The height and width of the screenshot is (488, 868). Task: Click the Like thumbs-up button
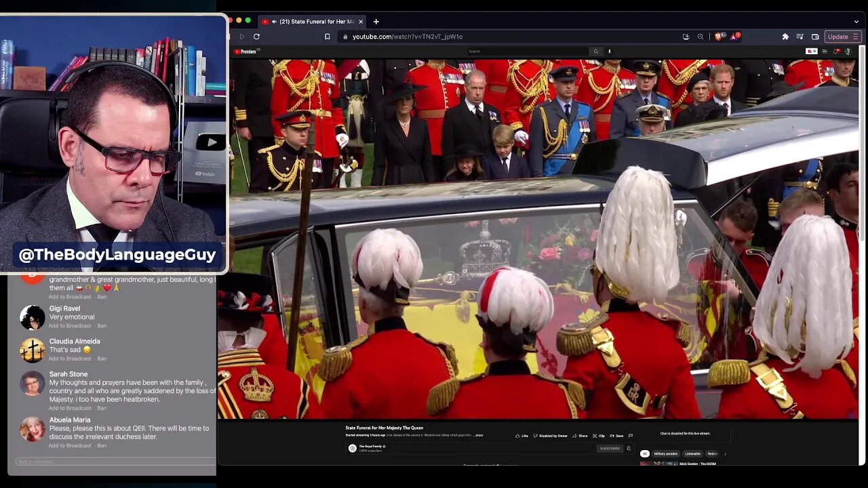click(521, 436)
